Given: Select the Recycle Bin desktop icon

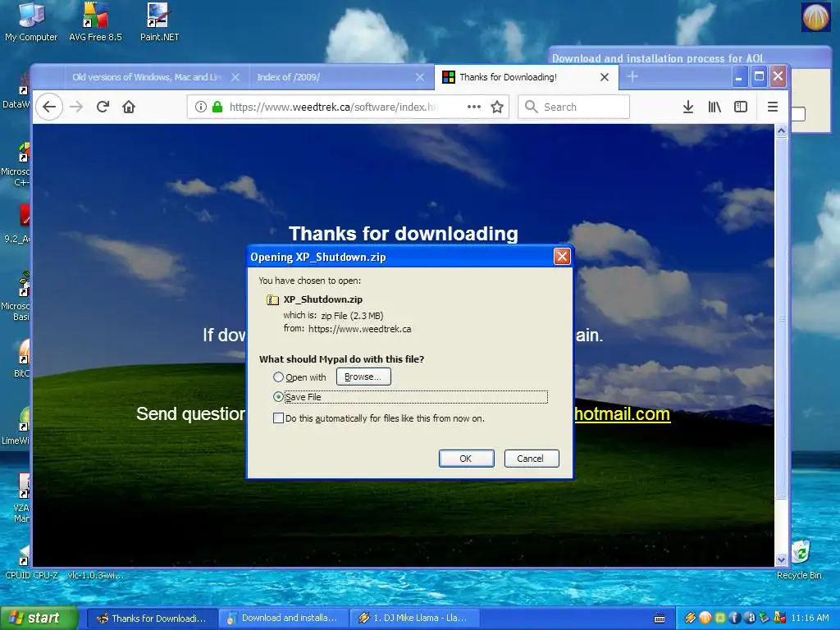Looking at the screenshot, I should [799, 559].
